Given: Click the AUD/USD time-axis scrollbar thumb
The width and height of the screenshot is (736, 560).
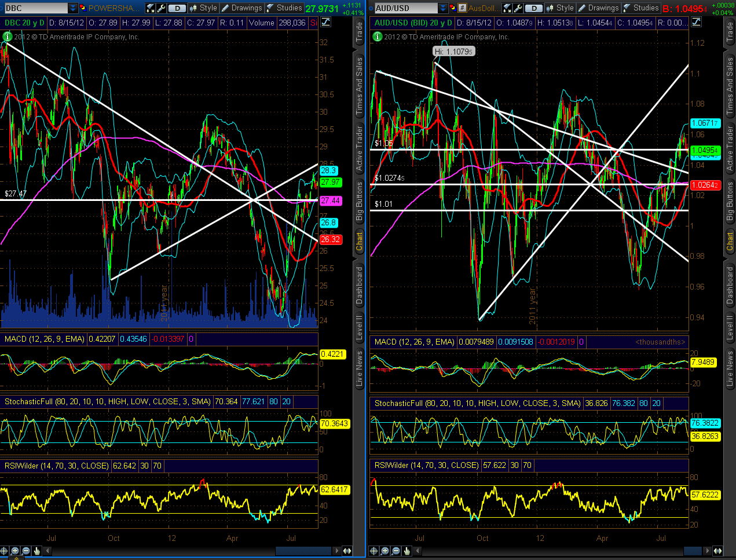Looking at the screenshot, I should pos(693,551).
